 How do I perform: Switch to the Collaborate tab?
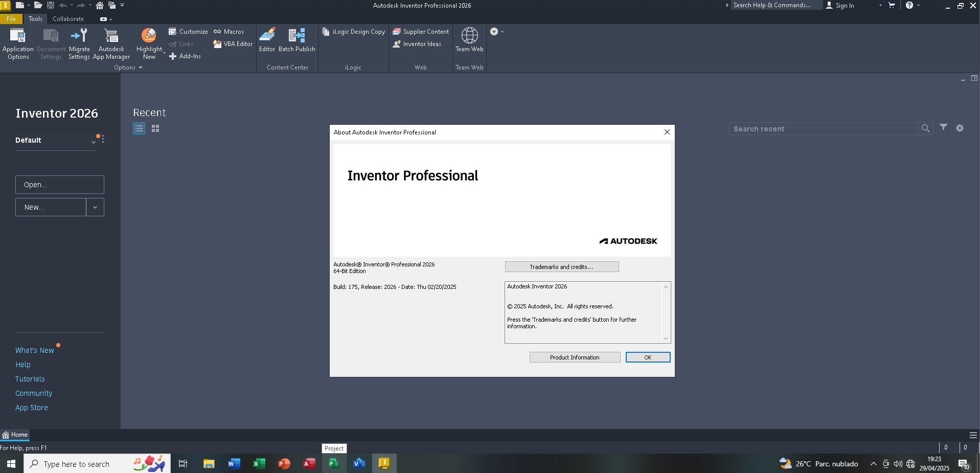(x=68, y=19)
